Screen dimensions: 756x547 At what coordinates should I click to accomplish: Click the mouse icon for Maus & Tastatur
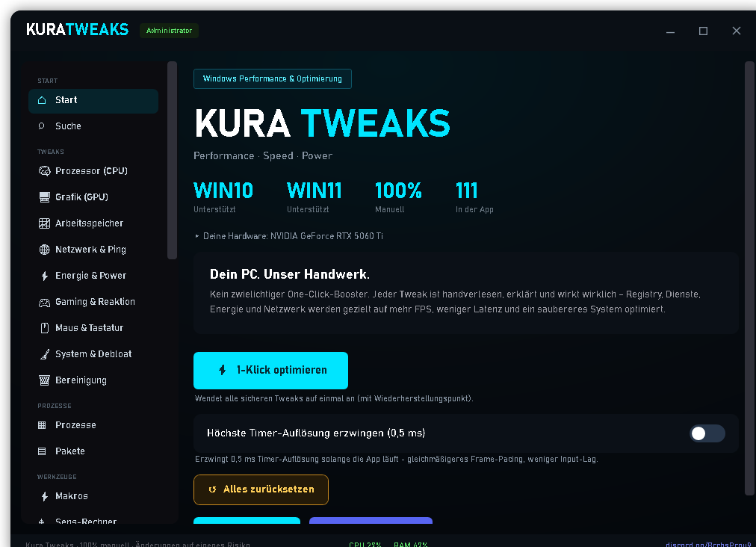point(44,328)
